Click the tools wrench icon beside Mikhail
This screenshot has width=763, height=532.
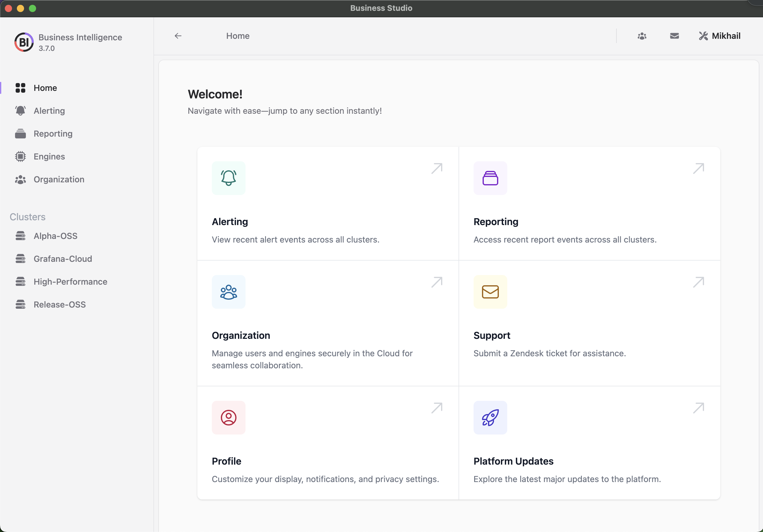(x=703, y=36)
